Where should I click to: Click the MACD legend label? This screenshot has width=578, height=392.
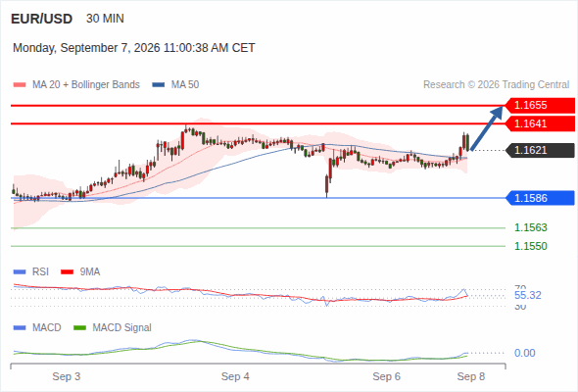point(47,328)
